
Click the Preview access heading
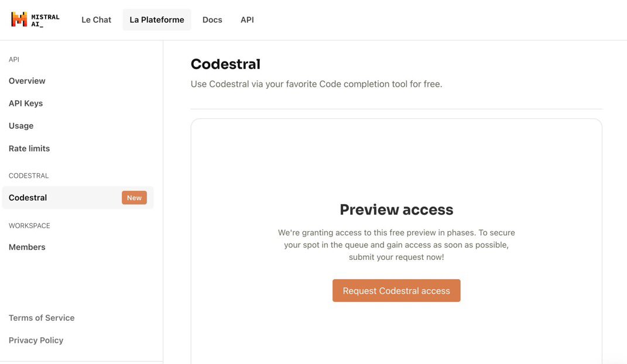[396, 210]
